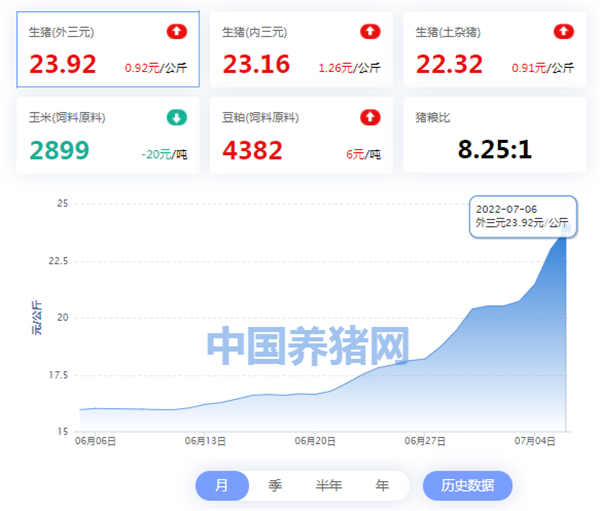Screen dimensions: 600x511
Task: Click green down arrow on 玉米 card
Action: tap(177, 118)
